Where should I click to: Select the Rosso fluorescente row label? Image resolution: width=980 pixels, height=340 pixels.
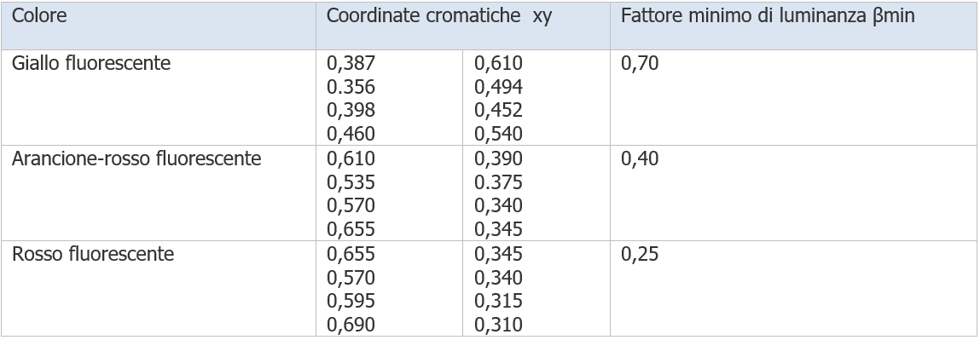(x=93, y=255)
